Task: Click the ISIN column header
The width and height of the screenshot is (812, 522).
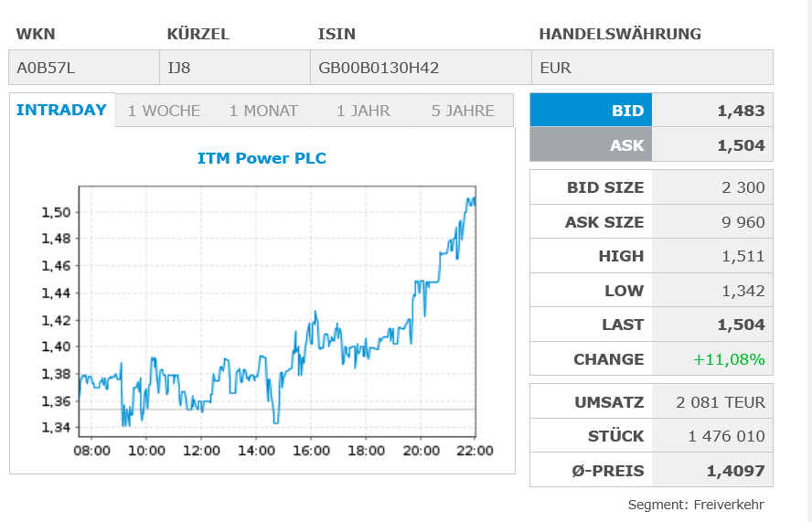Action: [337, 34]
